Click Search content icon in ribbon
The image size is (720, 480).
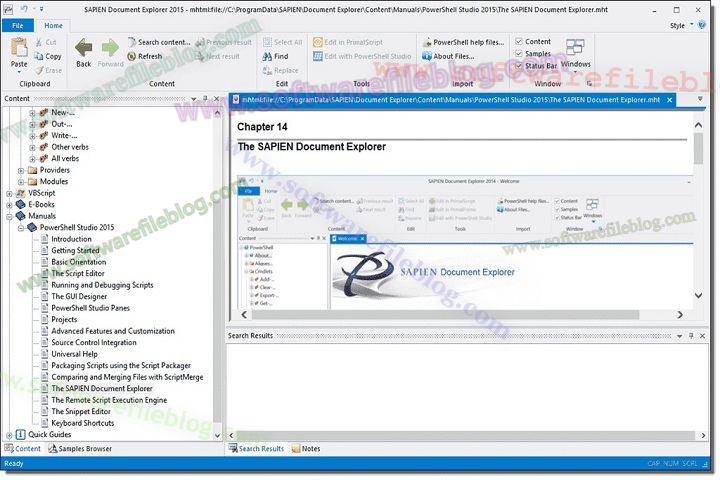coord(131,43)
